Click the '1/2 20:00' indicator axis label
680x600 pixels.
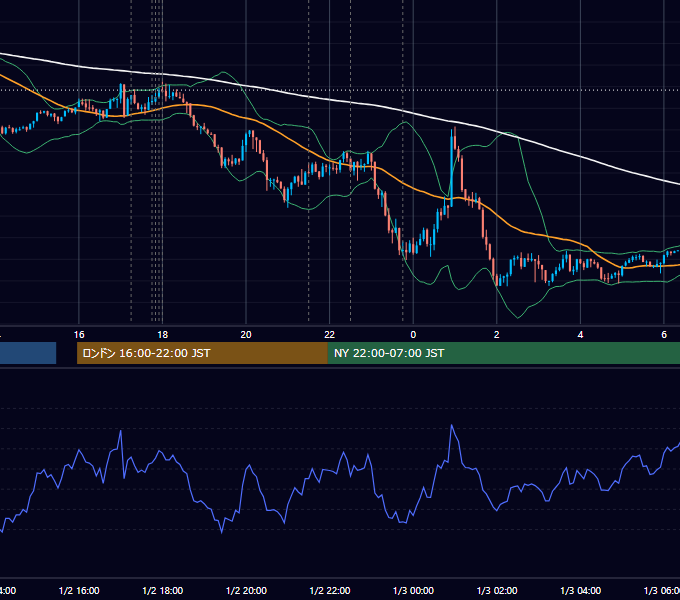tap(246, 590)
